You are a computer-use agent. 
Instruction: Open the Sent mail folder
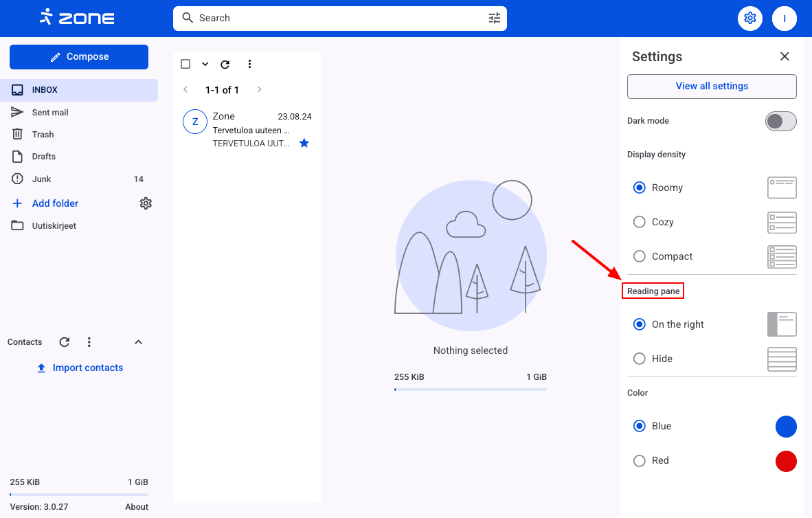(50, 113)
